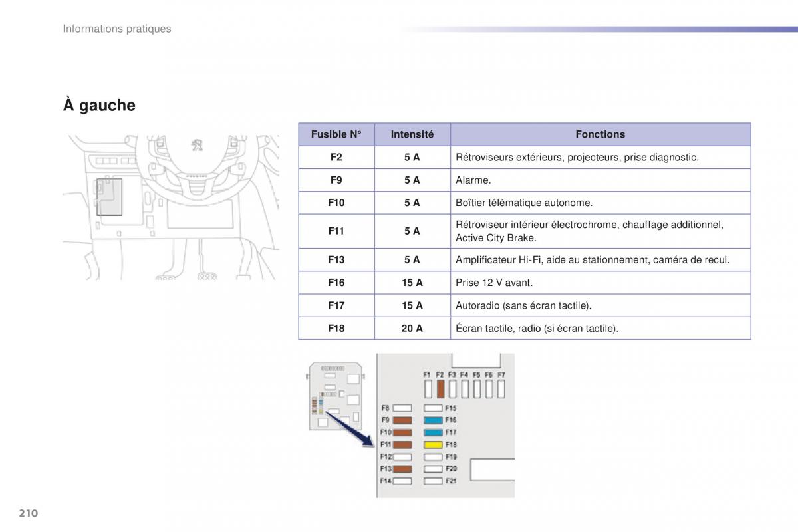Viewport: 798px width, 532px height.
Task: Click the F18 cell in the table
Action: tap(336, 328)
